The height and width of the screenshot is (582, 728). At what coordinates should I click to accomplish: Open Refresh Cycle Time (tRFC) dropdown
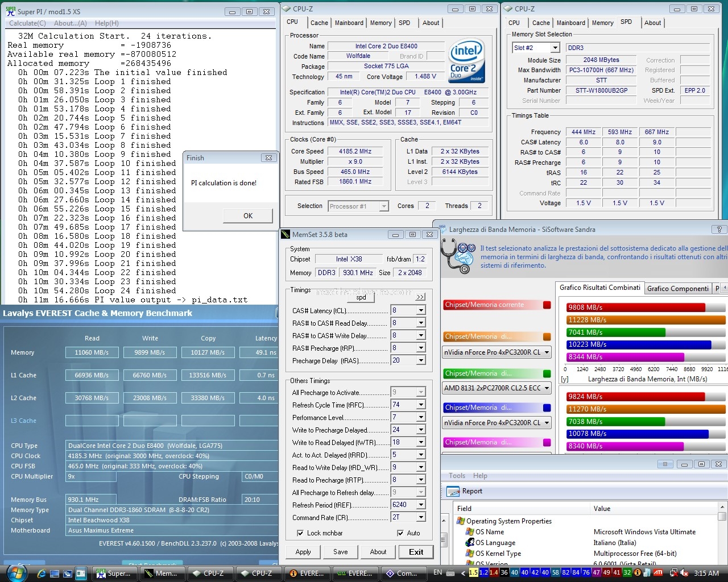tap(421, 405)
